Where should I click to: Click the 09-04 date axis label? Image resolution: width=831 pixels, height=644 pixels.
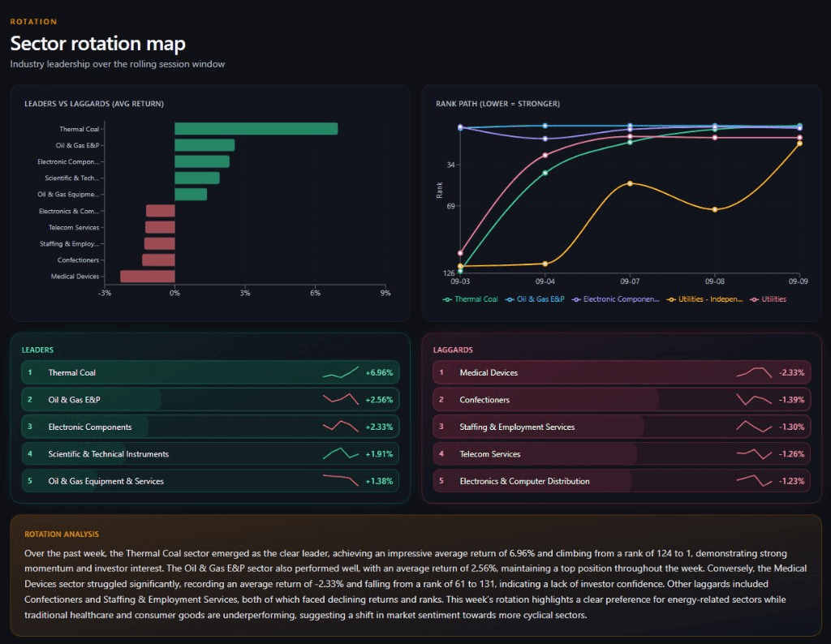coord(545,281)
